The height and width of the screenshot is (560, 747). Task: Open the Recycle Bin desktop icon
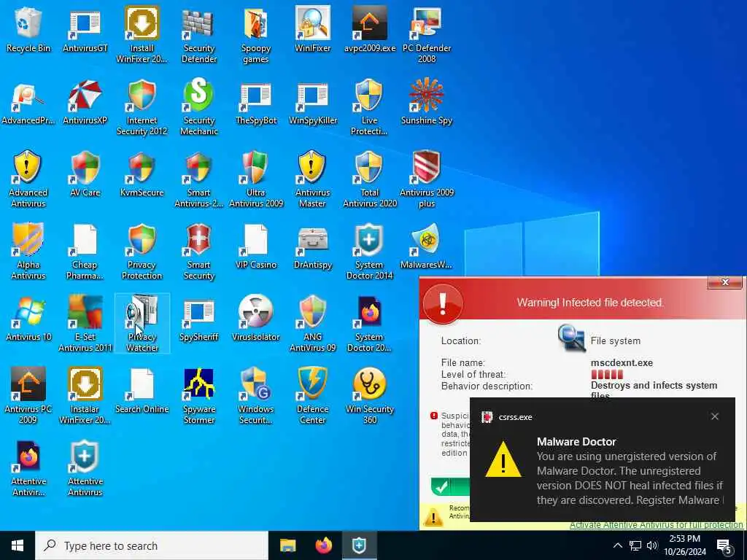coord(28,29)
